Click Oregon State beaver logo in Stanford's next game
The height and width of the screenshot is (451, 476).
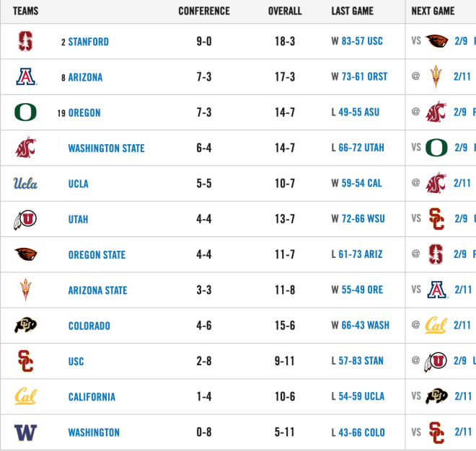pos(436,41)
